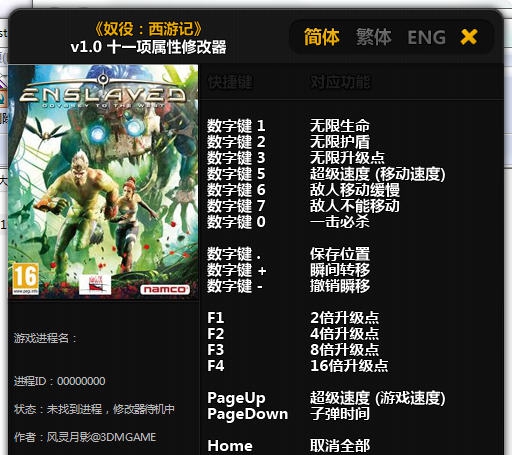The image size is (512, 455).
Task: Click the 对应功能 column header
Action: point(340,82)
